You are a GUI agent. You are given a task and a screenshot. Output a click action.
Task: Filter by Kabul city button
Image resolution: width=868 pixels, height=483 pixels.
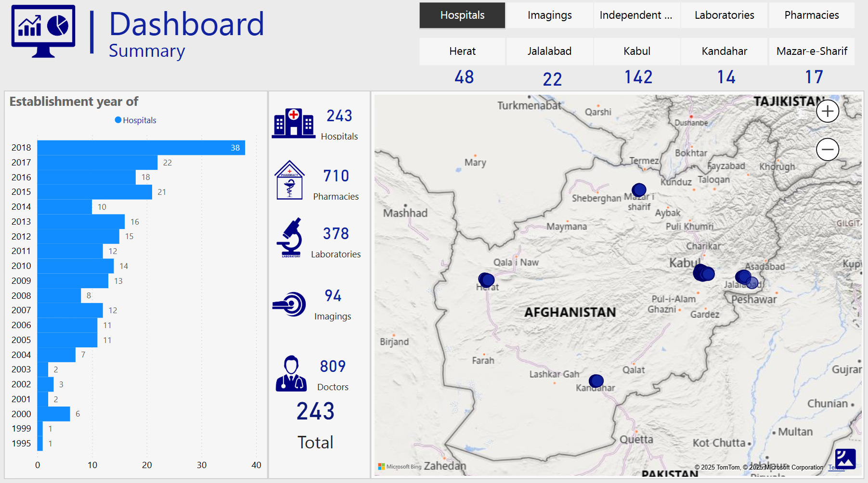coord(636,51)
